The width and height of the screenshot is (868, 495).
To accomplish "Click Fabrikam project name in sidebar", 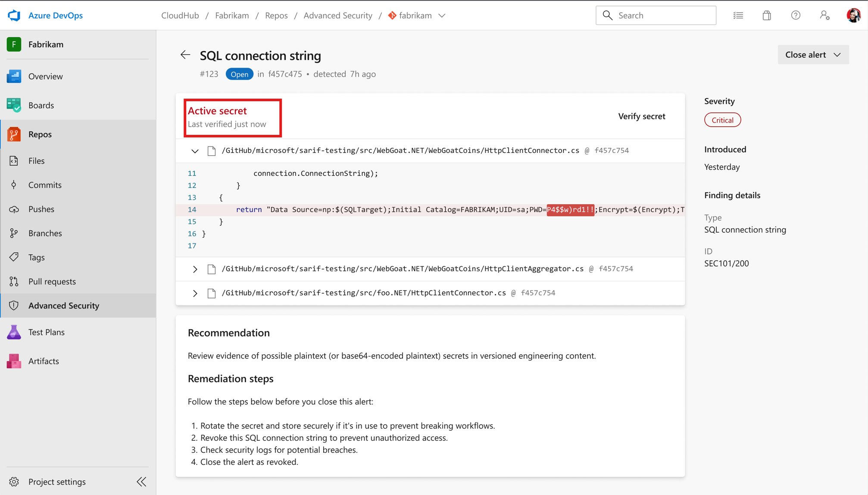I will (x=46, y=44).
